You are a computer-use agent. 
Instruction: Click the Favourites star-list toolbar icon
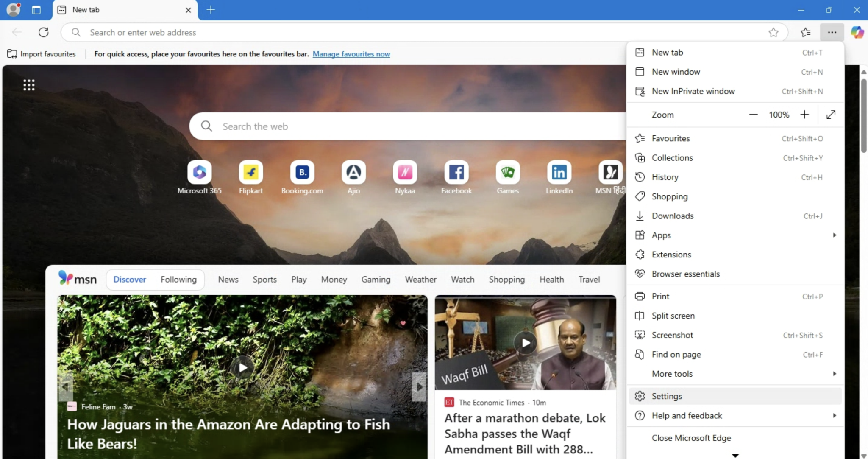pos(805,32)
